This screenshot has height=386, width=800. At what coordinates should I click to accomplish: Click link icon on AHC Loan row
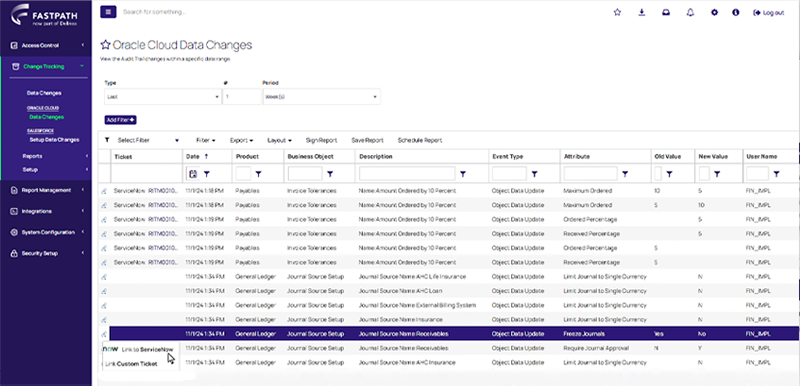pyautogui.click(x=104, y=291)
